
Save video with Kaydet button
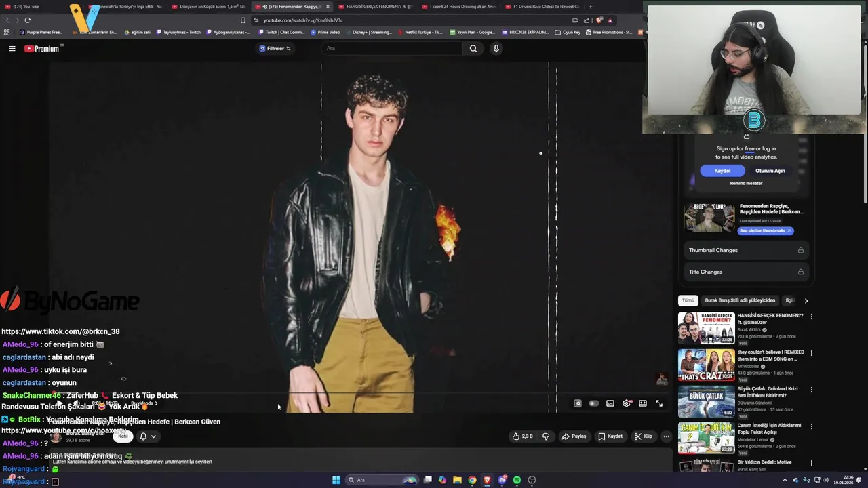tap(610, 436)
